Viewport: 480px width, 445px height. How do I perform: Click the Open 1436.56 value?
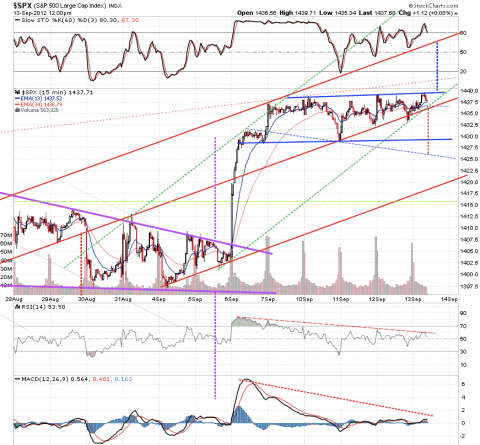(x=257, y=13)
